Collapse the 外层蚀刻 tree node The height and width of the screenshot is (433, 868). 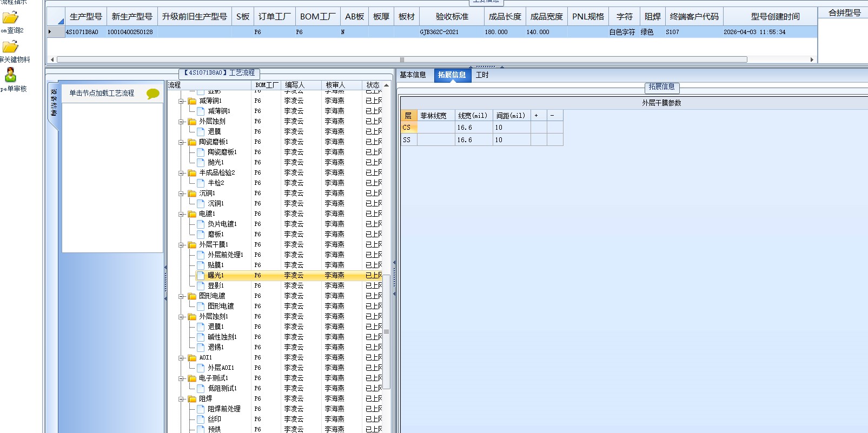coord(181,122)
